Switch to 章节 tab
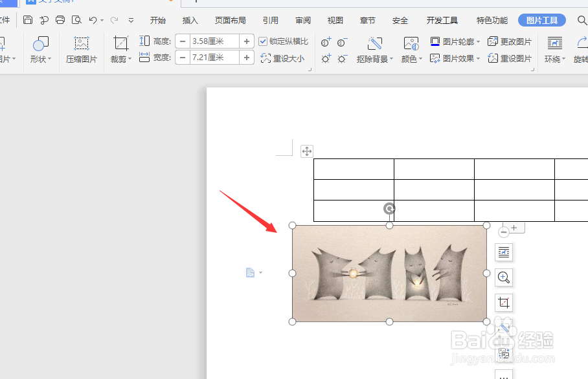This screenshot has height=379, width=588. coord(368,20)
